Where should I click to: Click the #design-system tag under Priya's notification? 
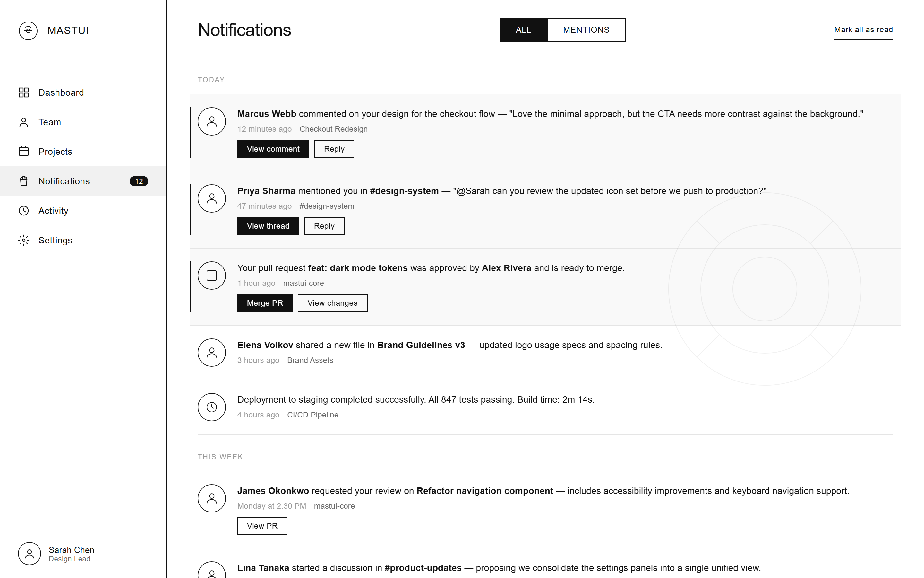coord(327,206)
